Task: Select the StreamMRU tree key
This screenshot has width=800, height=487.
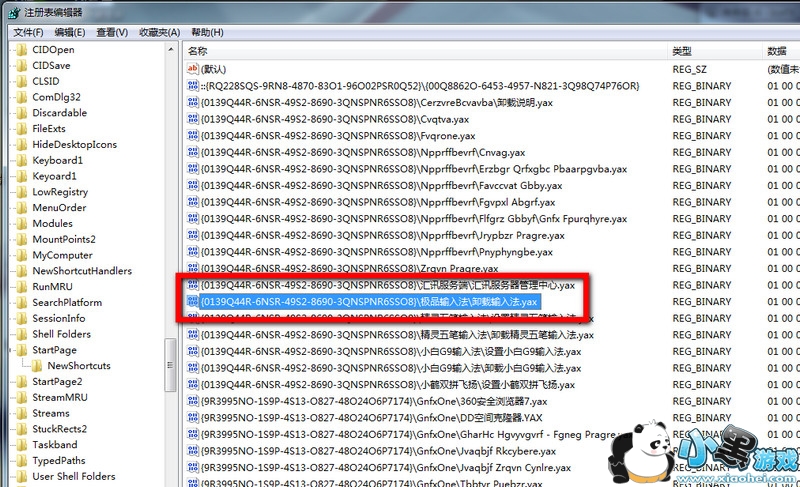Action: tap(60, 398)
